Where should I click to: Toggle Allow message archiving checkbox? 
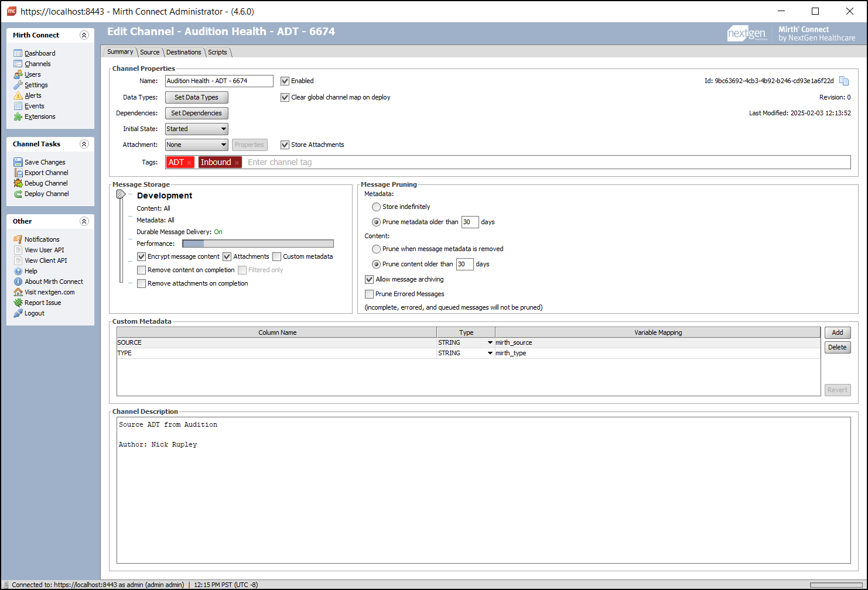coord(370,279)
